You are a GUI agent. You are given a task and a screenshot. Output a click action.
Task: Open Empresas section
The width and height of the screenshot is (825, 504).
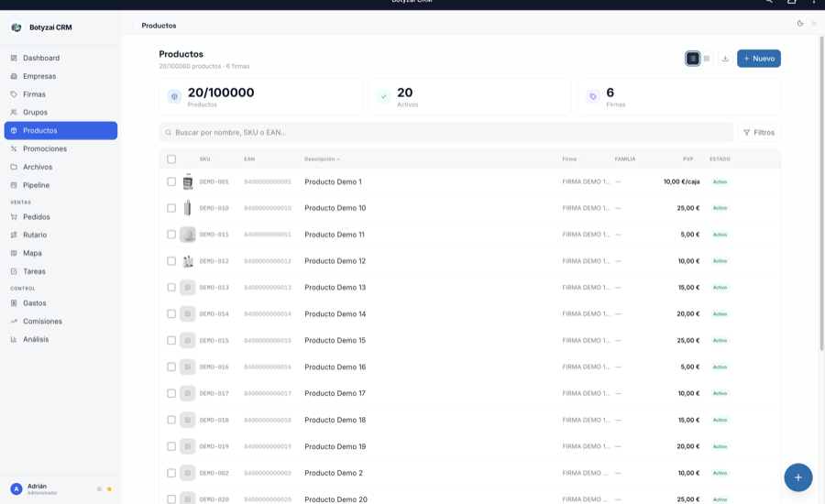click(x=60, y=76)
